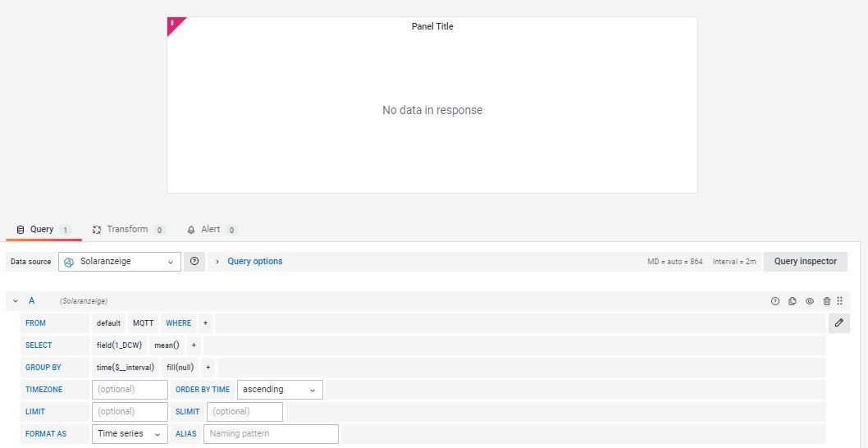
Task: Switch to the Transform tab
Action: pos(128,230)
